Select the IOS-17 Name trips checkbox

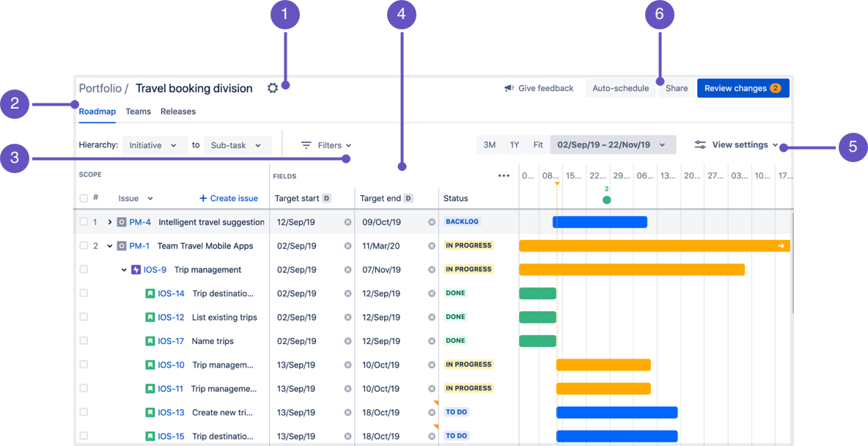click(x=84, y=341)
